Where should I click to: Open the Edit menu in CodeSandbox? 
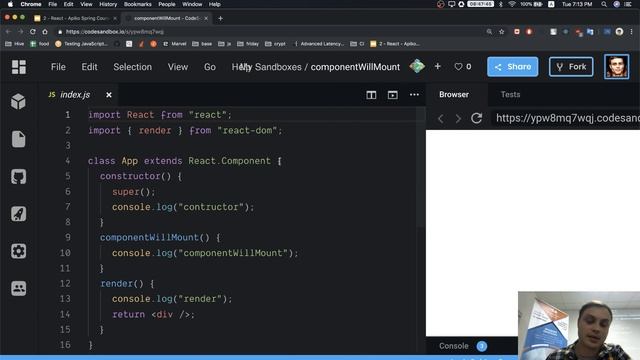89,67
